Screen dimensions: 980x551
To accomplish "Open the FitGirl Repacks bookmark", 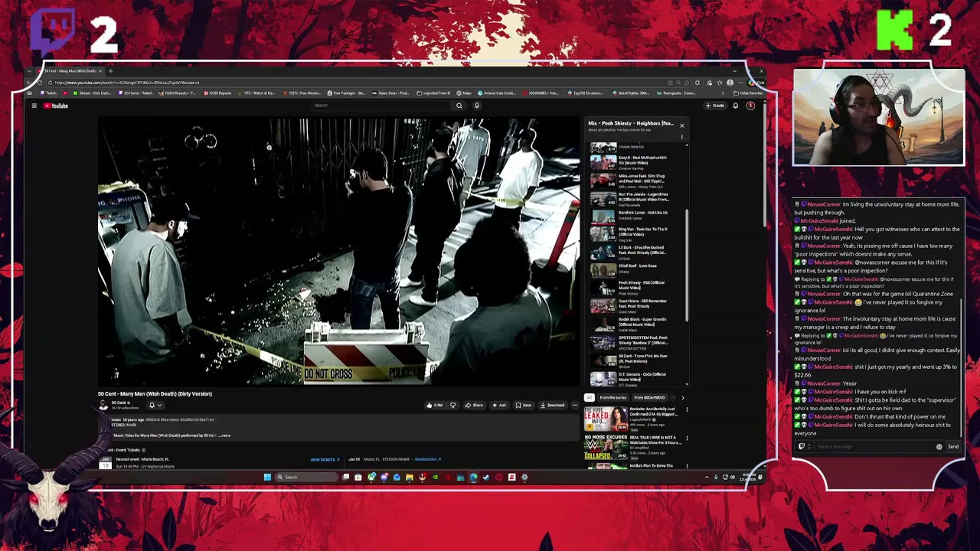I will [177, 93].
